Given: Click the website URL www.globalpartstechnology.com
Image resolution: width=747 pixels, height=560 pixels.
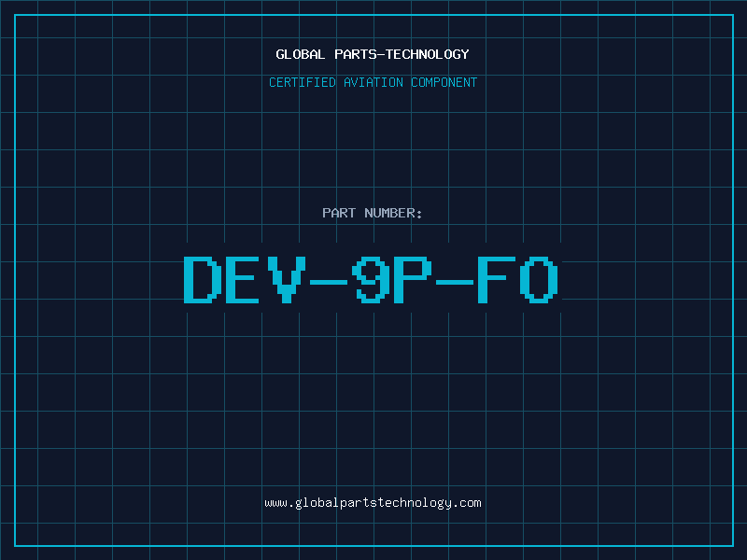Looking at the screenshot, I should [373, 503].
